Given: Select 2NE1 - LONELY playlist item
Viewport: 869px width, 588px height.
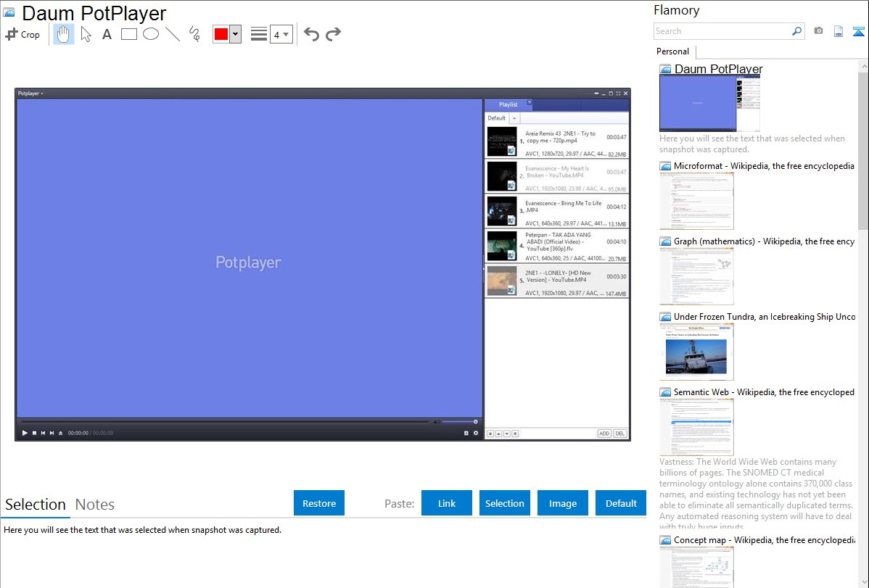Looking at the screenshot, I should [557, 281].
